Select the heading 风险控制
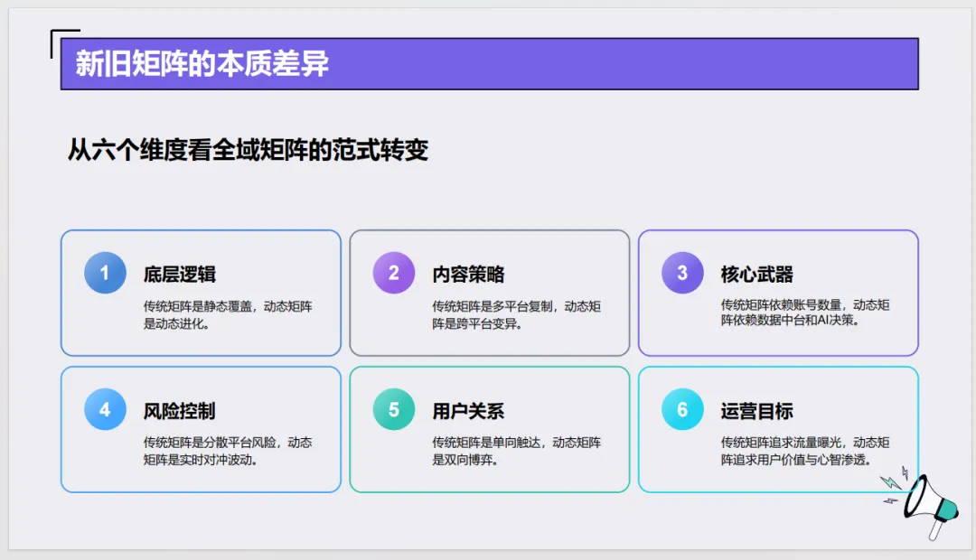The width and height of the screenshot is (976, 560). [179, 411]
